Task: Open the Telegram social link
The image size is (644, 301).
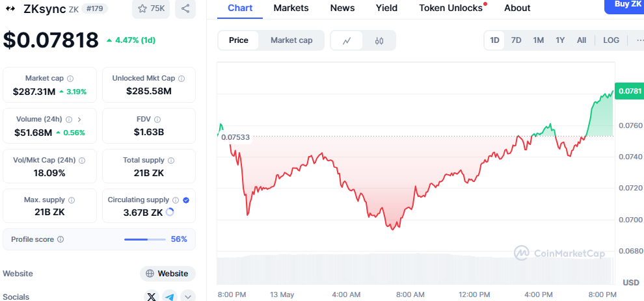Action: click(x=170, y=296)
